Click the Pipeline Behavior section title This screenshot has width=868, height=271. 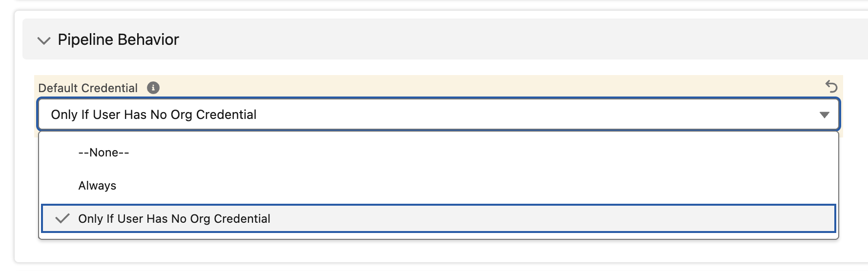[x=118, y=39]
